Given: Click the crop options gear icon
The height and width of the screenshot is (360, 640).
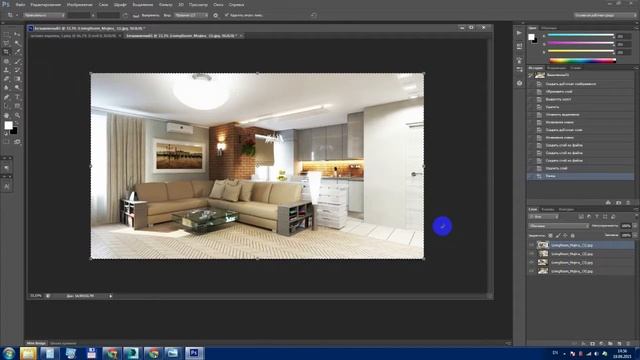Looking at the screenshot, I should [216, 15].
